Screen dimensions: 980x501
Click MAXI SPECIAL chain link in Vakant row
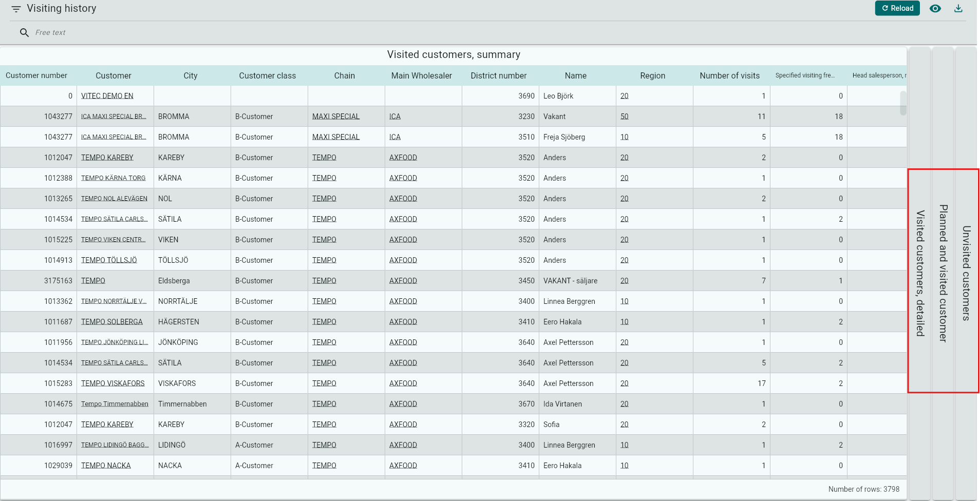[x=336, y=117]
